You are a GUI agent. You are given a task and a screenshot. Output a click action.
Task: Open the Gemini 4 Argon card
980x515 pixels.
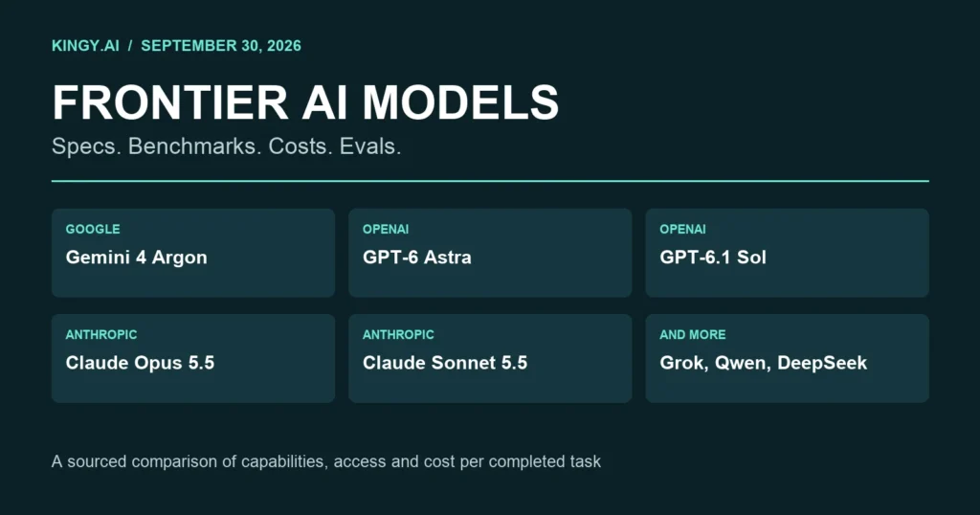(193, 253)
